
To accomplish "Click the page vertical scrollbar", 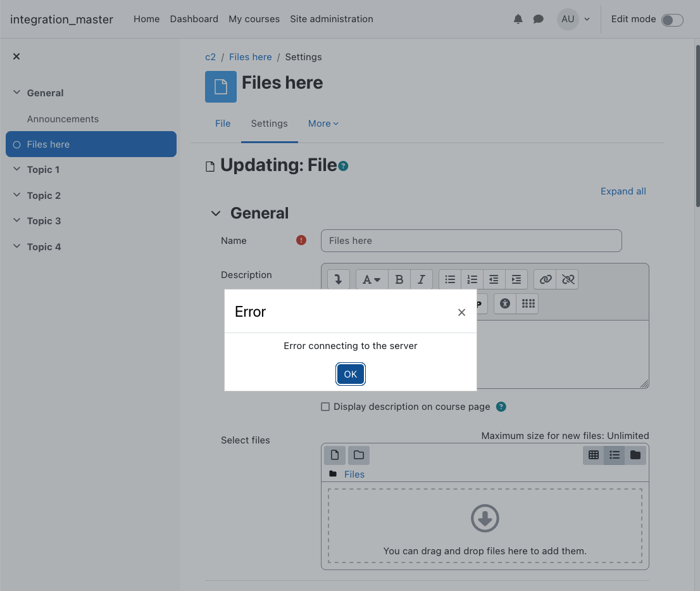I will pyautogui.click(x=697, y=125).
